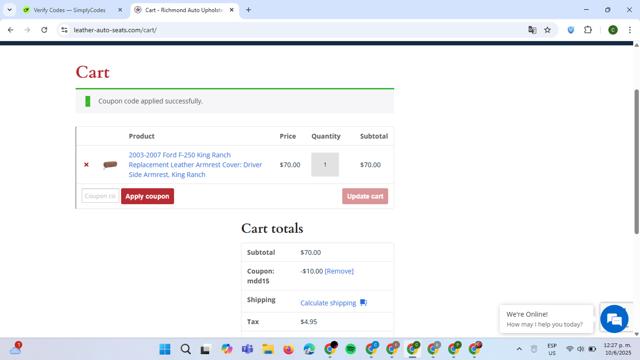Screen dimensions: 640x360
Task: Click the page vertical scrollbar
Action: [636, 161]
